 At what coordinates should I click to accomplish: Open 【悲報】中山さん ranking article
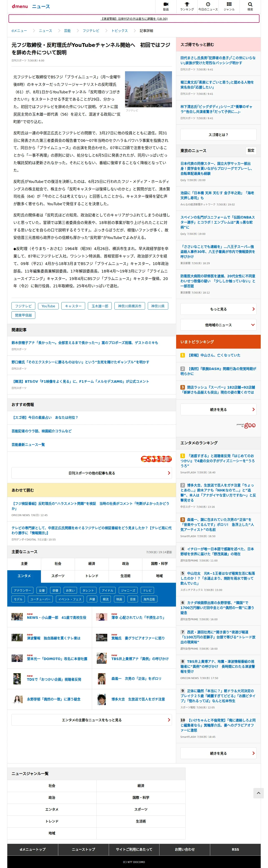click(214, 355)
